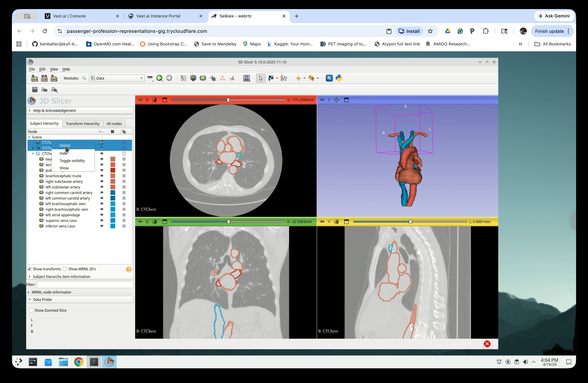
Task: Hide superior vena cava using its eye icon
Action: coord(102,220)
